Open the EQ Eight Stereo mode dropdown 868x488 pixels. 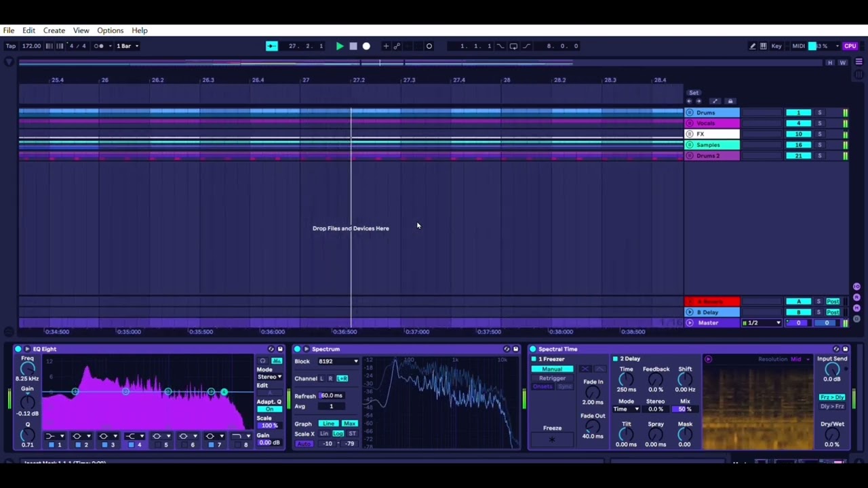tap(269, 377)
